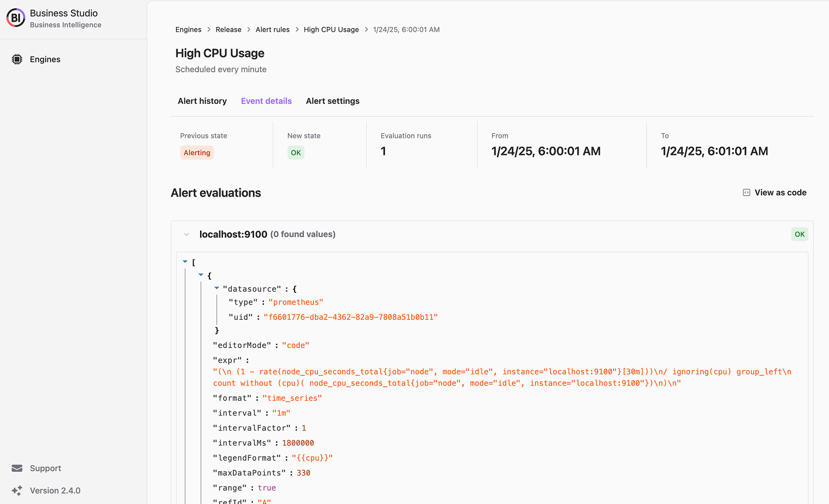The image size is (829, 504).
Task: Click the High CPU Usage page title
Action: [x=220, y=53]
